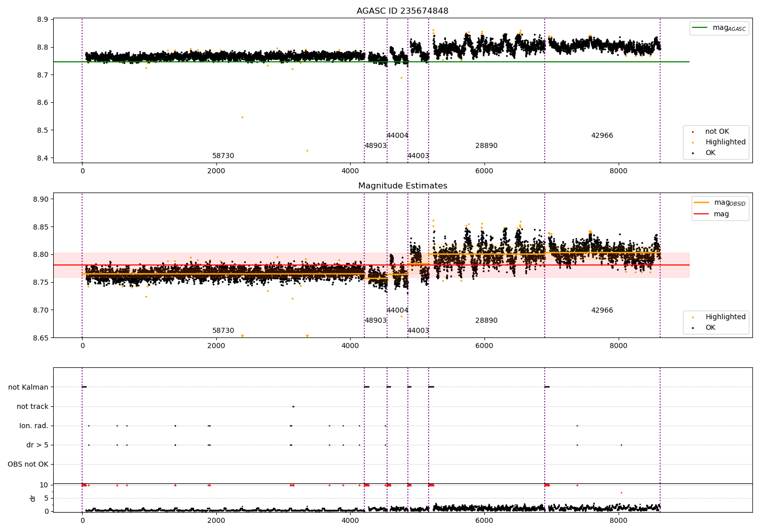
Task: Click obsid label 44004 in Magnitude Estimates plot
Action: point(397,311)
